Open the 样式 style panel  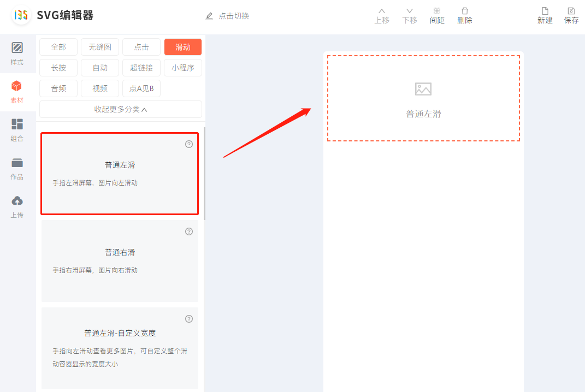pos(17,53)
